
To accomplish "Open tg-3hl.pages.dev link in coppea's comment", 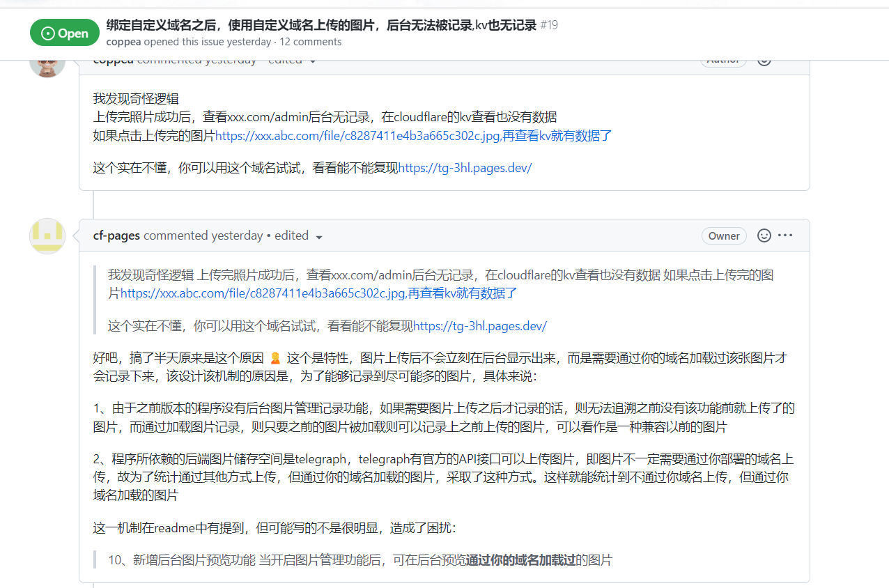I will [x=465, y=168].
